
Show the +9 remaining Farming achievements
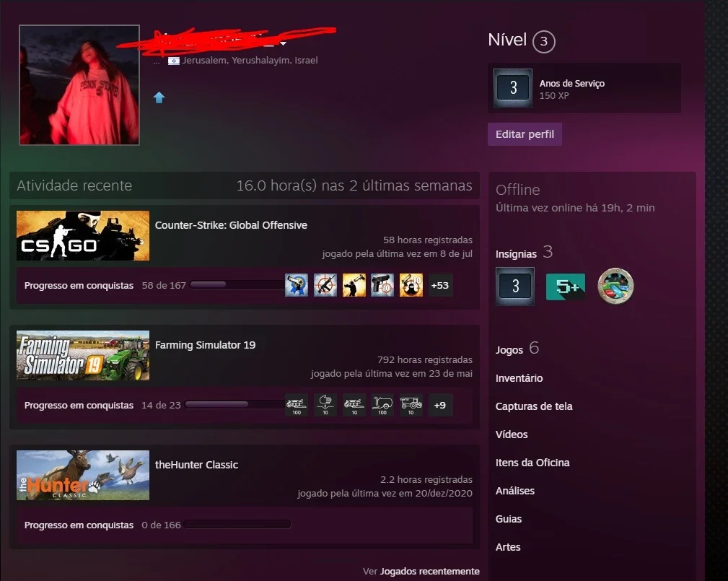(x=439, y=405)
